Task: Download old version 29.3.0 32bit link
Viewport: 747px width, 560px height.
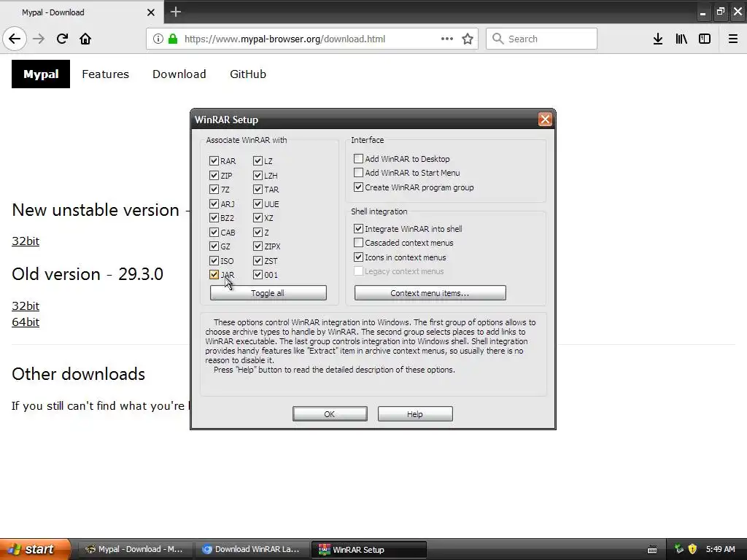Action: point(26,306)
